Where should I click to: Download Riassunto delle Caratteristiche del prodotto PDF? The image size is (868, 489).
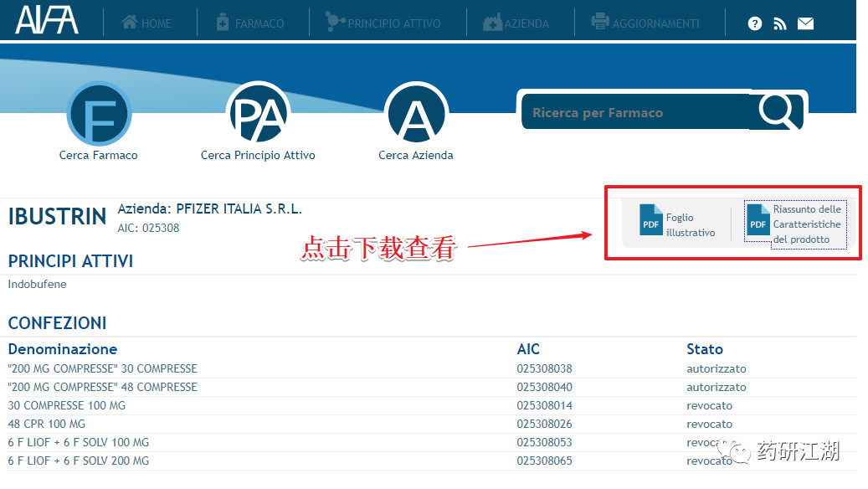click(795, 224)
